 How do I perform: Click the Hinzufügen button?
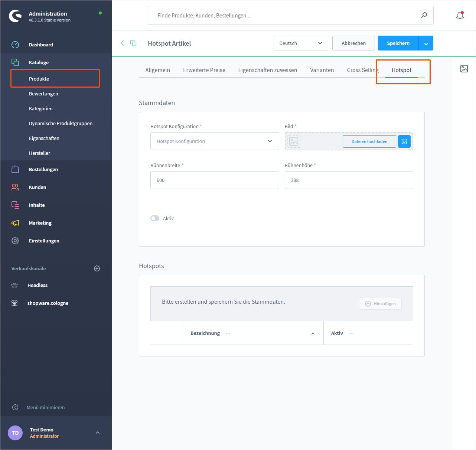click(x=380, y=304)
